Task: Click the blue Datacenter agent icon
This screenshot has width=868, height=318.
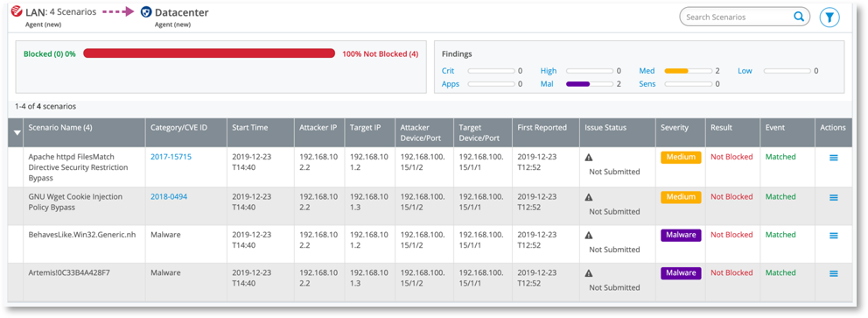Action: click(147, 11)
